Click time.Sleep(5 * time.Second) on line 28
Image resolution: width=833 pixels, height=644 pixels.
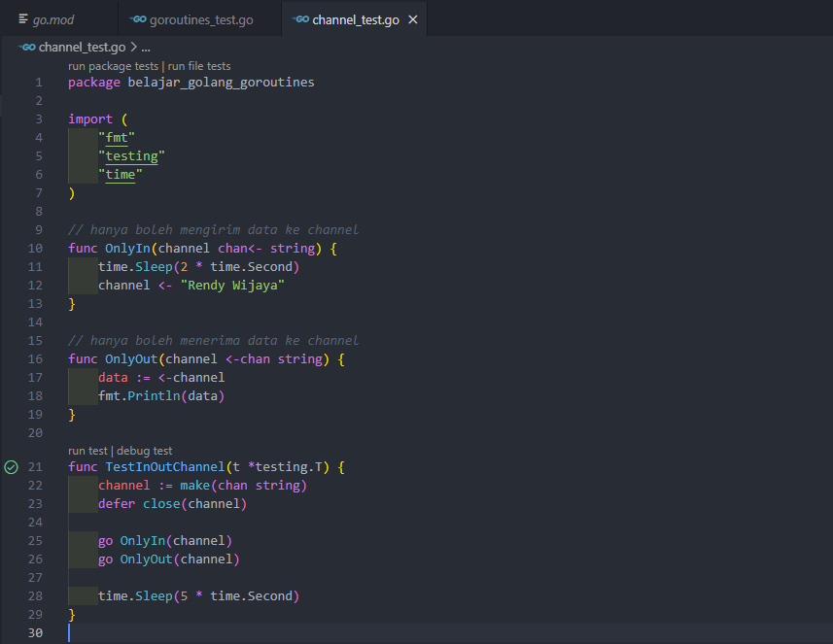click(x=198, y=596)
